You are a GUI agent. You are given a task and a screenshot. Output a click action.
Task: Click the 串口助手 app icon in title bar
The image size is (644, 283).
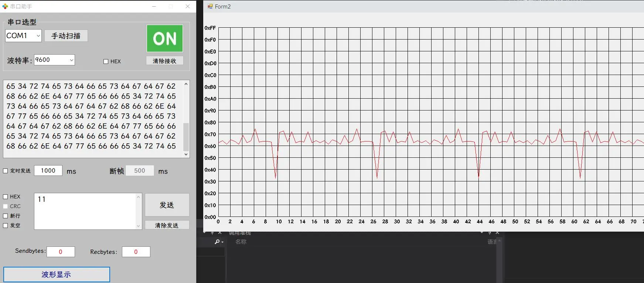click(x=5, y=6)
